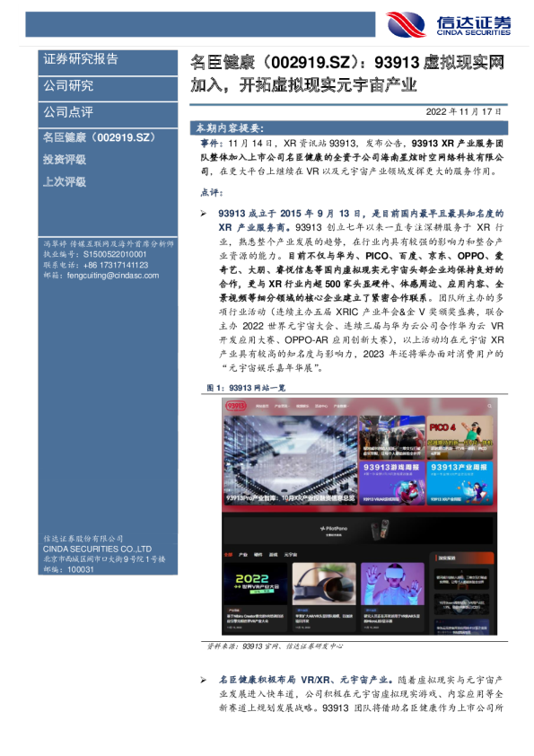The width and height of the screenshot is (534, 756).
Task: Open the person wearing white VR headset thumbnail
Action: click(392, 584)
